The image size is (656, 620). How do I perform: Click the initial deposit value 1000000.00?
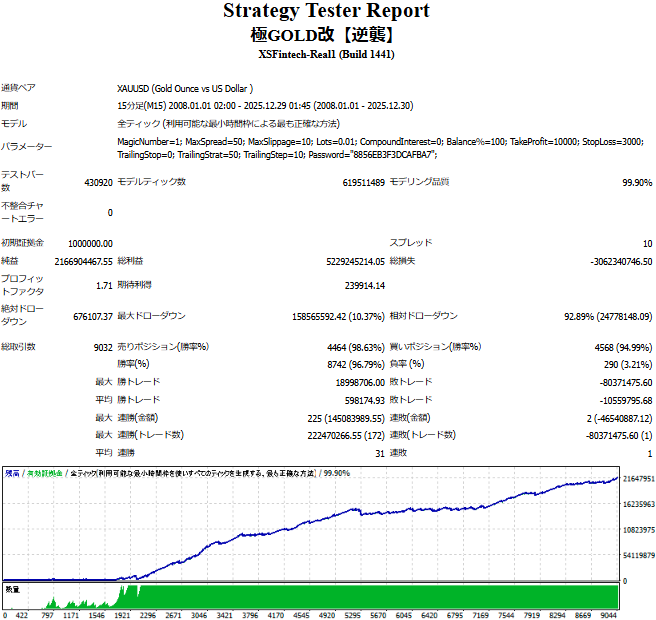pyautogui.click(x=90, y=243)
